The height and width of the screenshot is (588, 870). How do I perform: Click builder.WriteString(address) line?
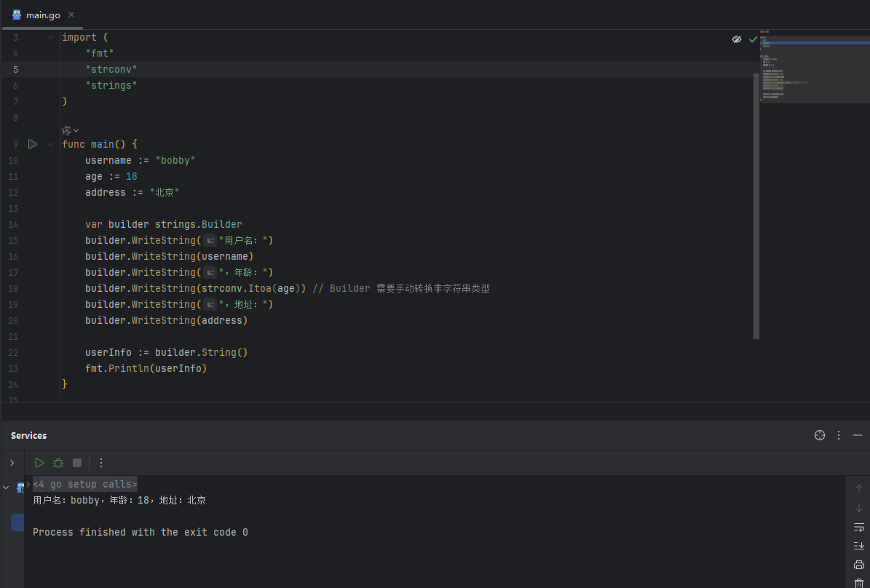167,321
